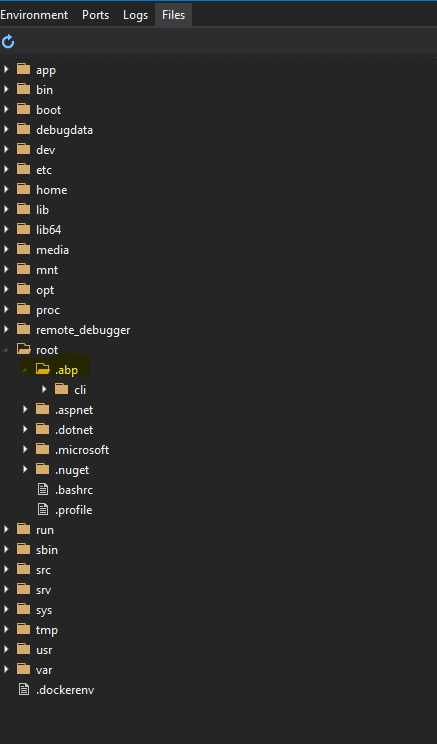Click the sbin folder icon
The width and height of the screenshot is (437, 744).
[x=23, y=549]
